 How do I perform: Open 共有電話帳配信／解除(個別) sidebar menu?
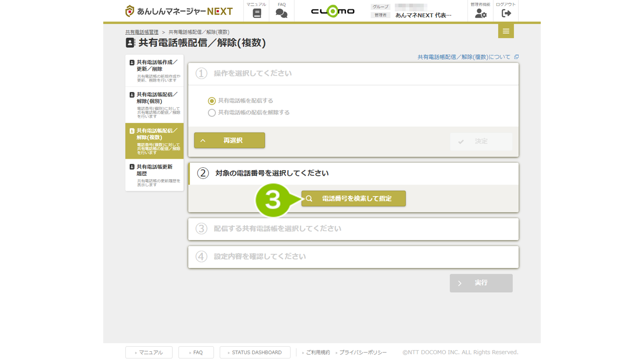point(154,105)
